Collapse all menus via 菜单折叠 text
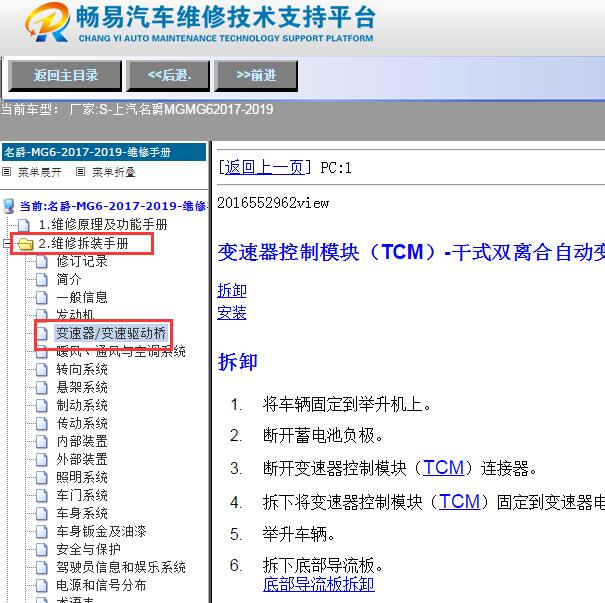 114,172
